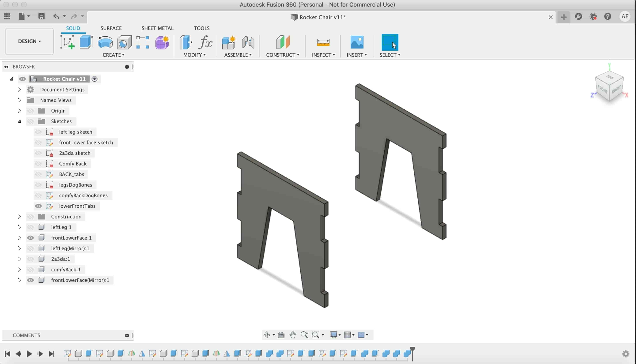Screen dimensions: 636x364
Task: Open the Help question mark icon
Action: (x=608, y=17)
